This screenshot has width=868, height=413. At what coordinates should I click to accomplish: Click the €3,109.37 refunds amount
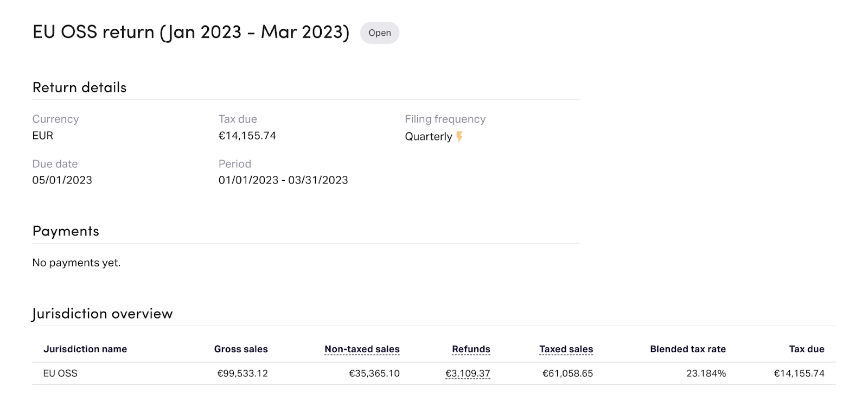click(468, 373)
